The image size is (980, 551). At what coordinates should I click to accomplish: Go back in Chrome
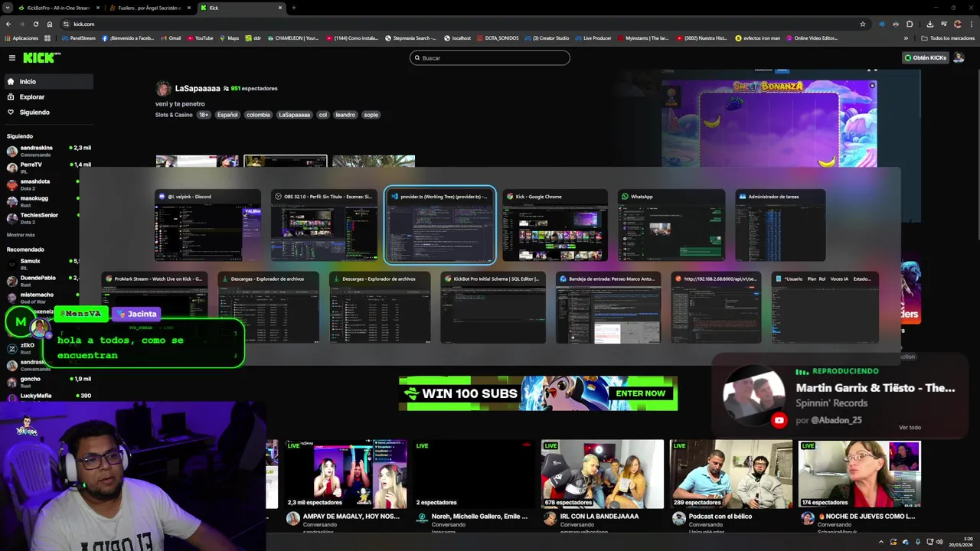point(8,24)
